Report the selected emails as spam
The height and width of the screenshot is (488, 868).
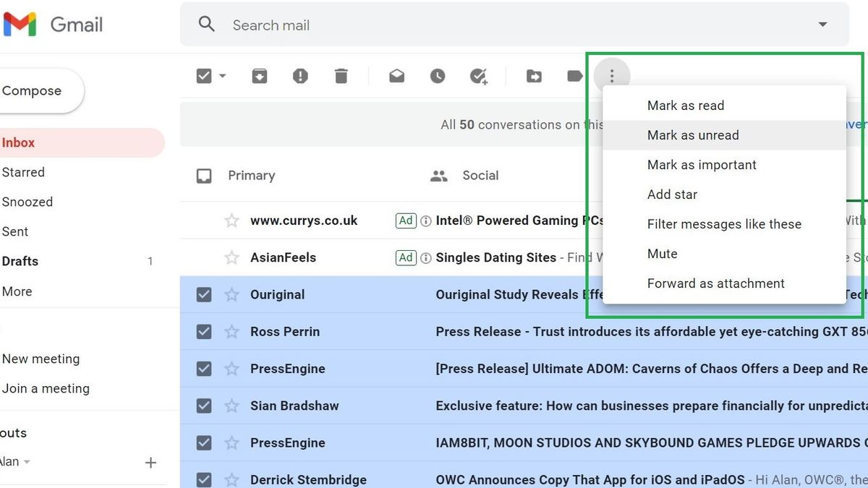click(x=300, y=75)
